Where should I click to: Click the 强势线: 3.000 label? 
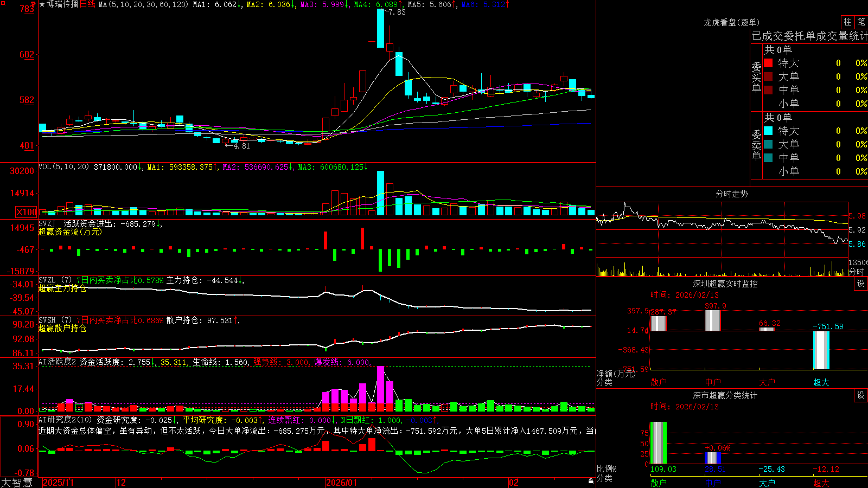tap(281, 362)
